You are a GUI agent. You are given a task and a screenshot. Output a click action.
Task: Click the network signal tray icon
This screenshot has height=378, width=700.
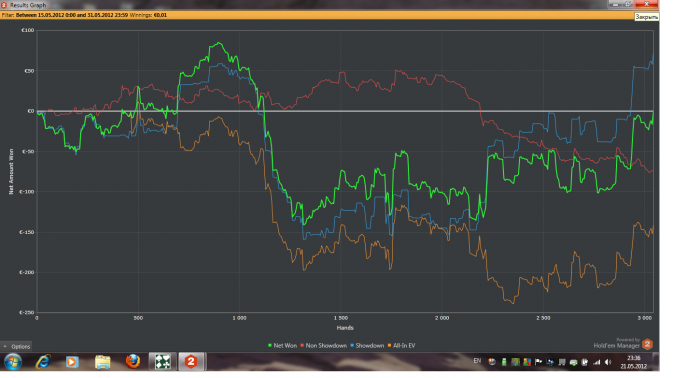coord(596,362)
